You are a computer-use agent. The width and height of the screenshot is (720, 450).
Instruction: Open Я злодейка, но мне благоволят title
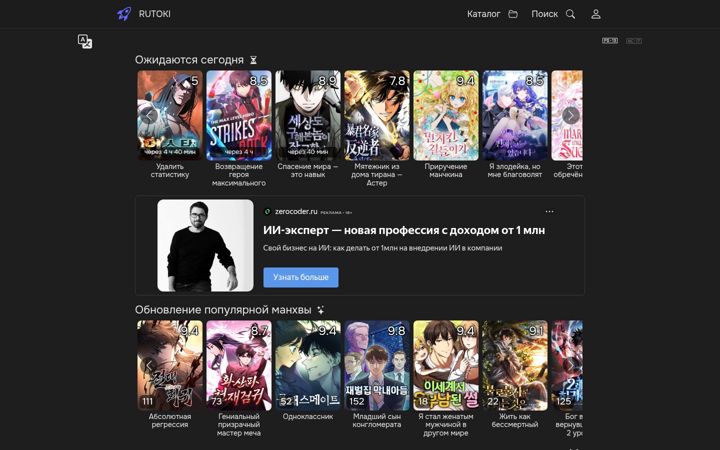click(x=515, y=170)
